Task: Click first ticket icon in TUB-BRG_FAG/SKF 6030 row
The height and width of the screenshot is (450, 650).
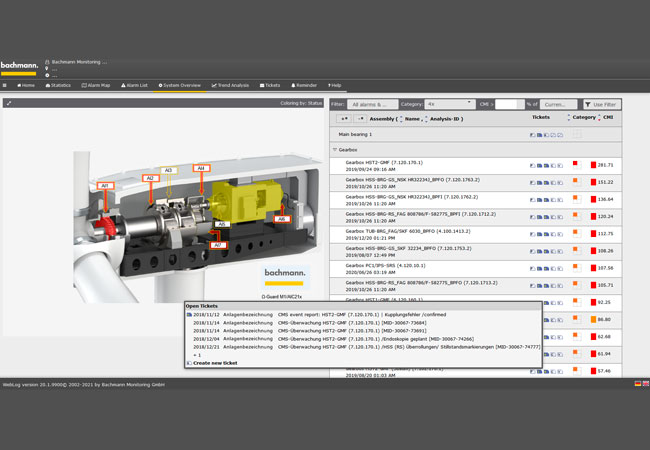Action: pyautogui.click(x=533, y=234)
